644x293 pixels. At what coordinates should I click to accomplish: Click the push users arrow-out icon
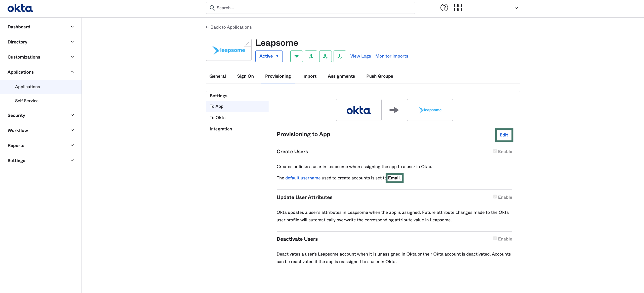(326, 56)
